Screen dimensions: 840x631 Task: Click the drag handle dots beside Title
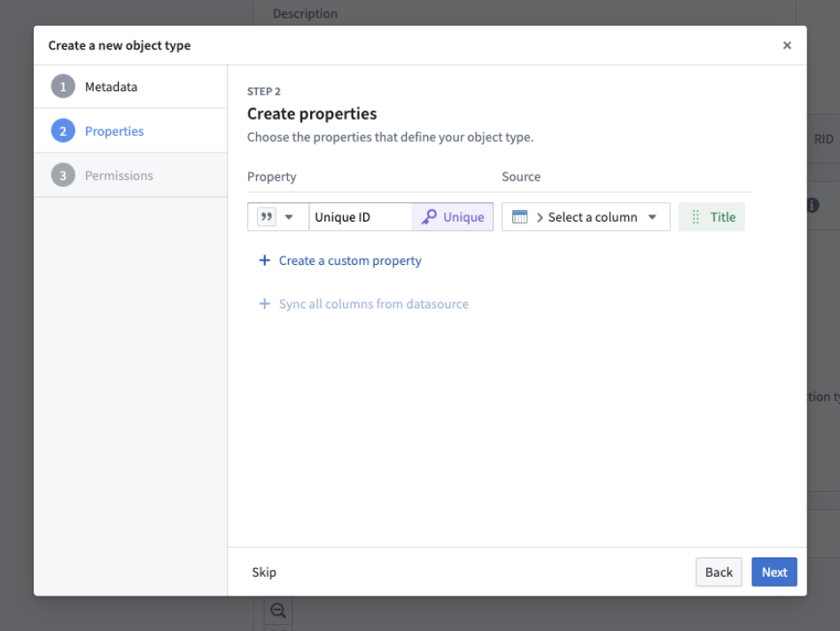coord(696,217)
